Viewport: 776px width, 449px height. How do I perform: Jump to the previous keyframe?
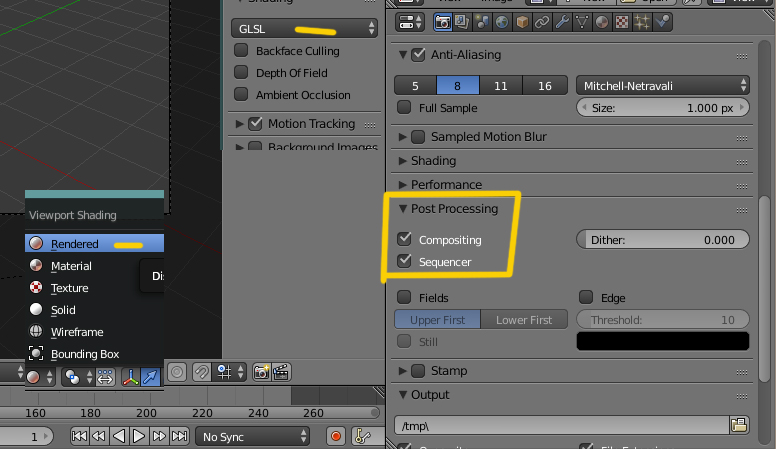click(x=99, y=436)
